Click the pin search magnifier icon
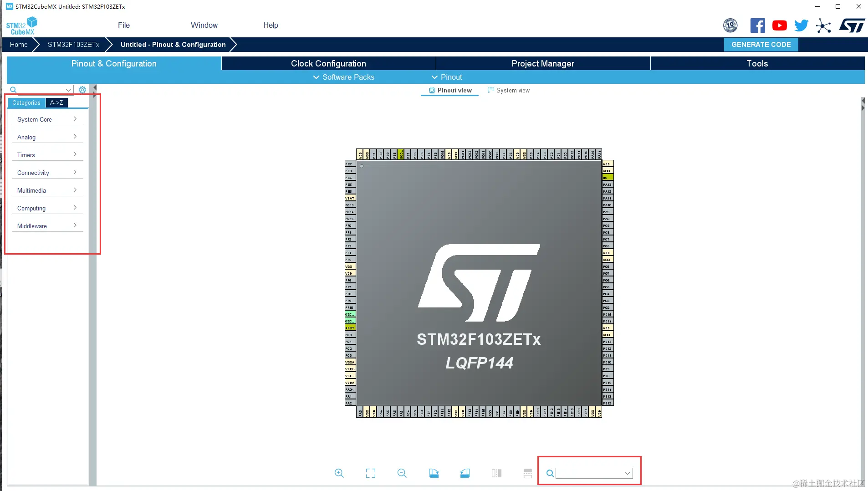This screenshot has height=491, width=868. [550, 474]
